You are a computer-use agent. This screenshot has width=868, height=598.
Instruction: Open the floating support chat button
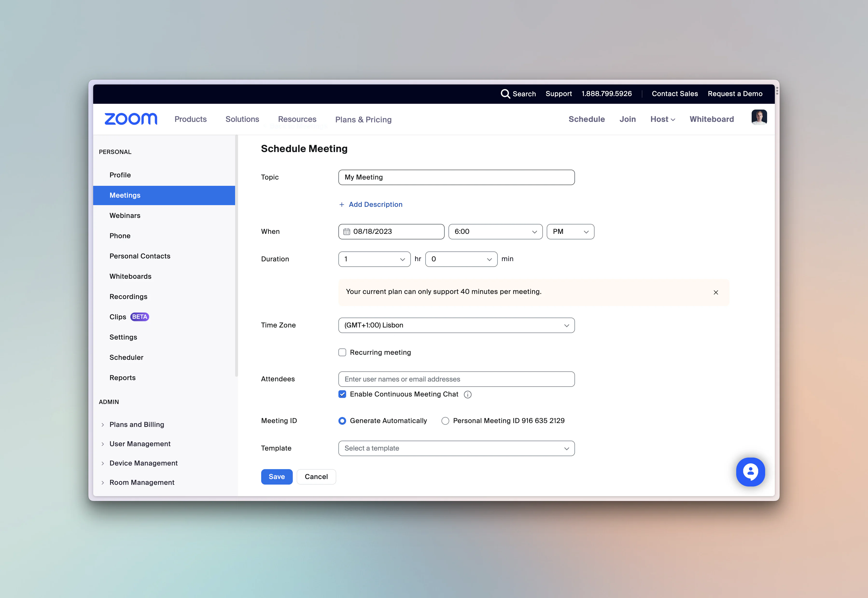pos(751,472)
